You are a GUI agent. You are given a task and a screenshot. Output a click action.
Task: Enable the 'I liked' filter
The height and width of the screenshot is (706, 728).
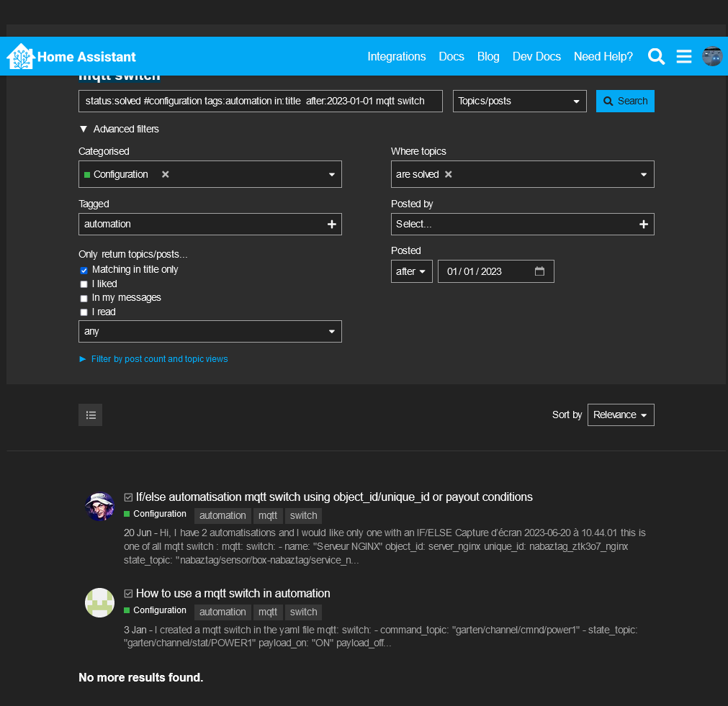84,284
